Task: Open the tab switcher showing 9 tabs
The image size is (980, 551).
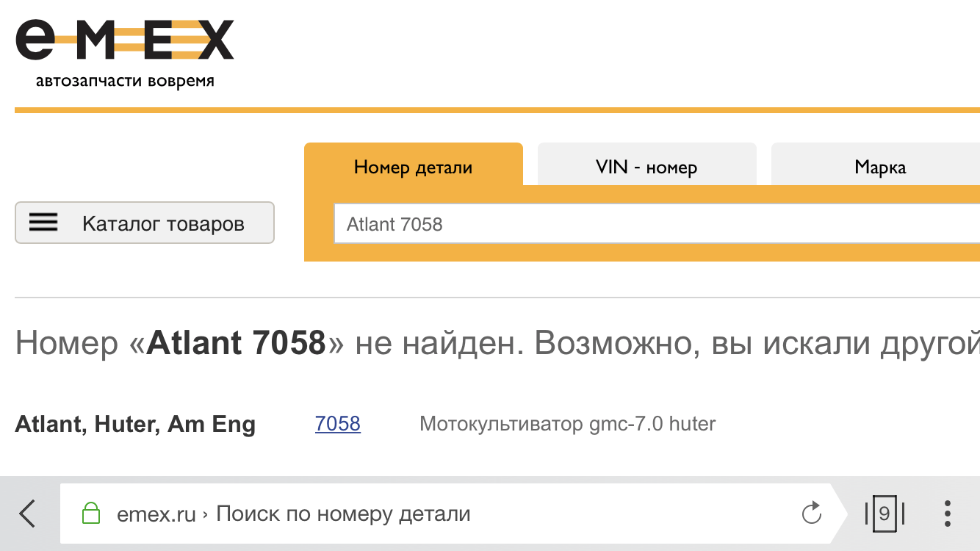Action: [884, 514]
